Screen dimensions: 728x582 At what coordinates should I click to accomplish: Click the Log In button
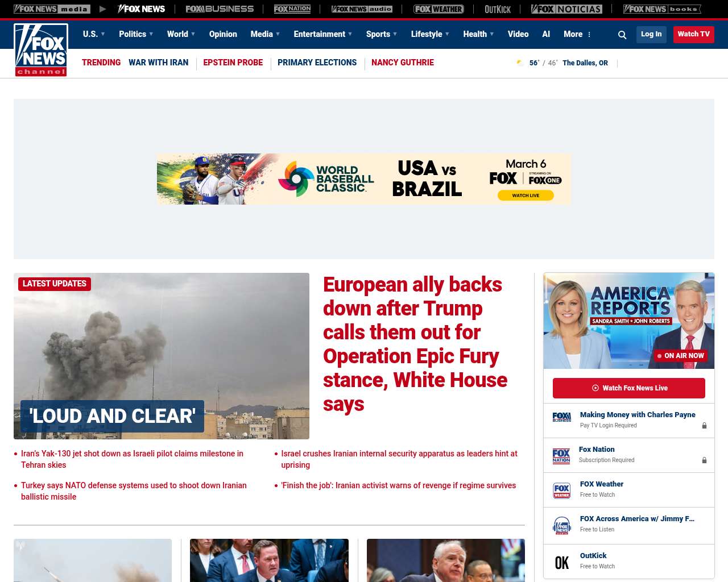point(651,34)
